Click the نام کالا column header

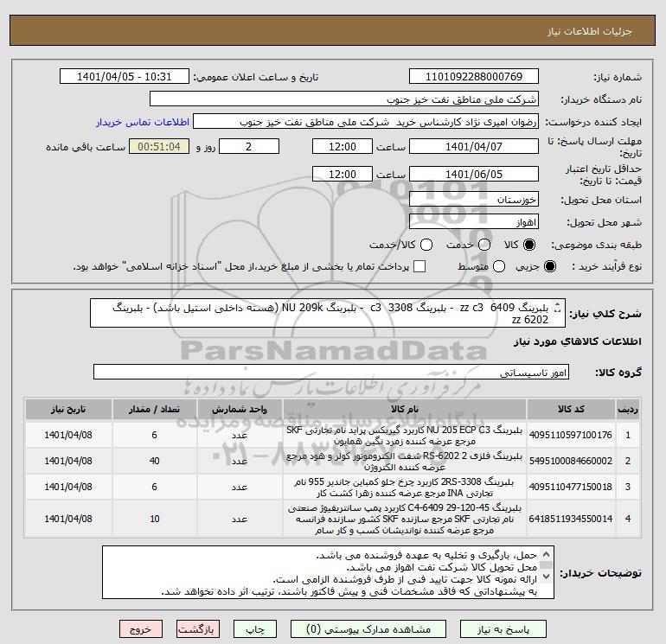click(405, 409)
